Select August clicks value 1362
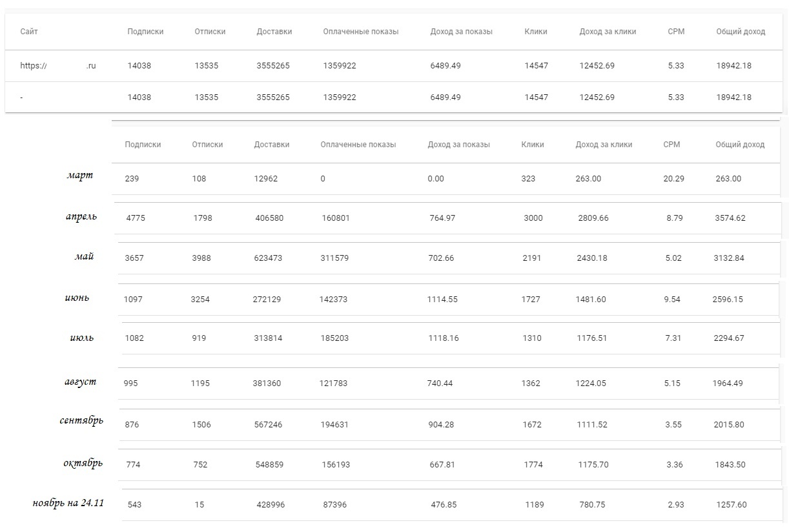Screen dimensions: 789x532 (531, 384)
